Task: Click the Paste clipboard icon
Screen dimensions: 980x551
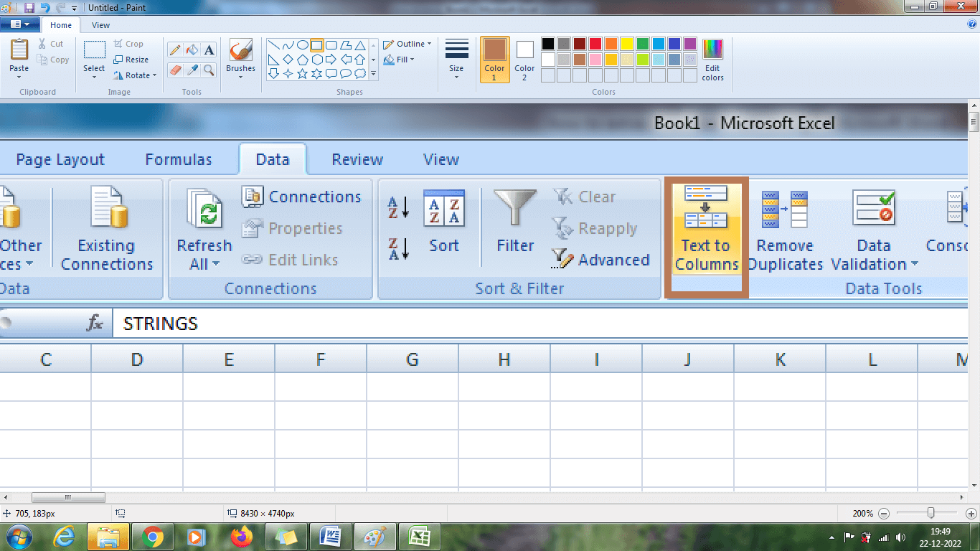Action: (19, 50)
